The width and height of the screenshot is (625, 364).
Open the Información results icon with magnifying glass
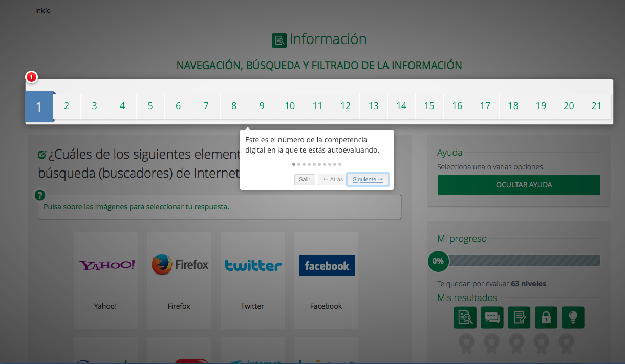pos(465,317)
